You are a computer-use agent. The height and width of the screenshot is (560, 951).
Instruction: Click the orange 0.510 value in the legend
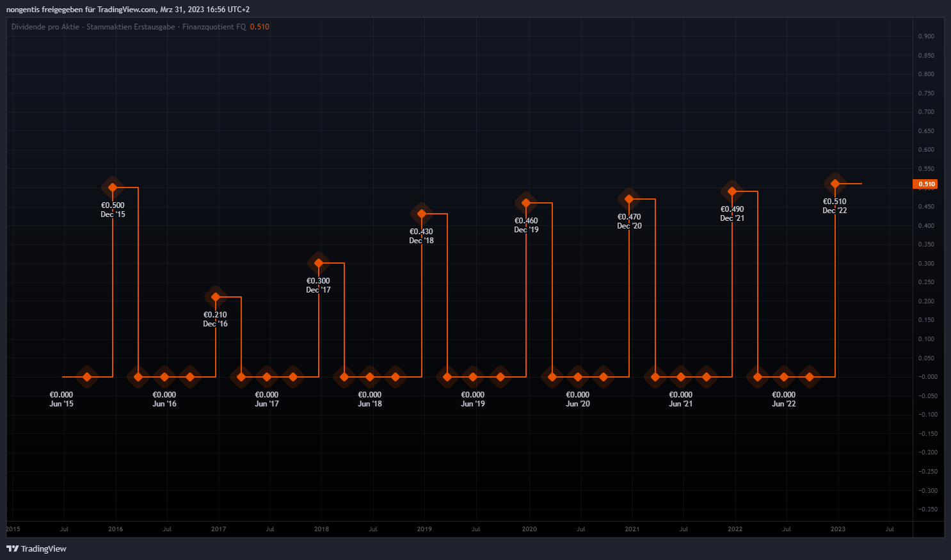(259, 27)
